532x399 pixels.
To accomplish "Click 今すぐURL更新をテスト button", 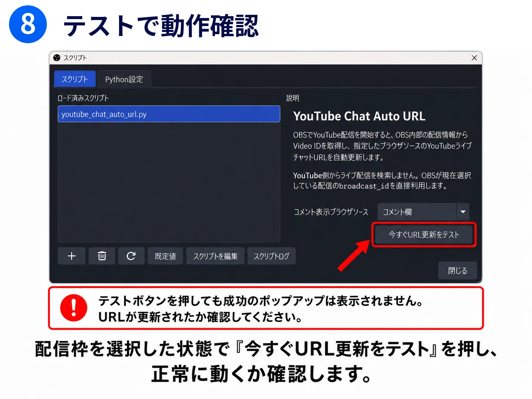I will (424, 234).
